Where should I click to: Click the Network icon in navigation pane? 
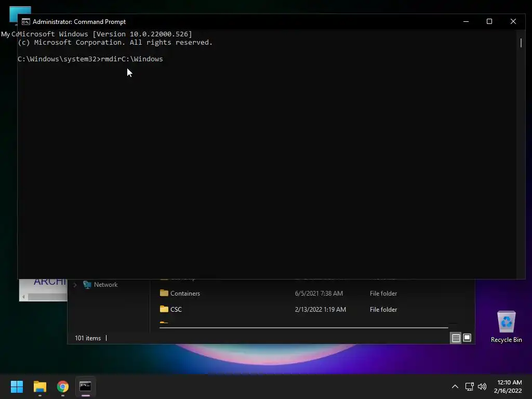(x=87, y=285)
